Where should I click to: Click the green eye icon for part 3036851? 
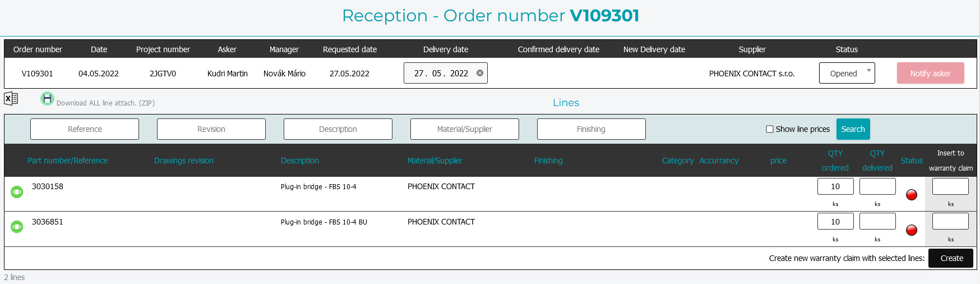[x=17, y=227]
